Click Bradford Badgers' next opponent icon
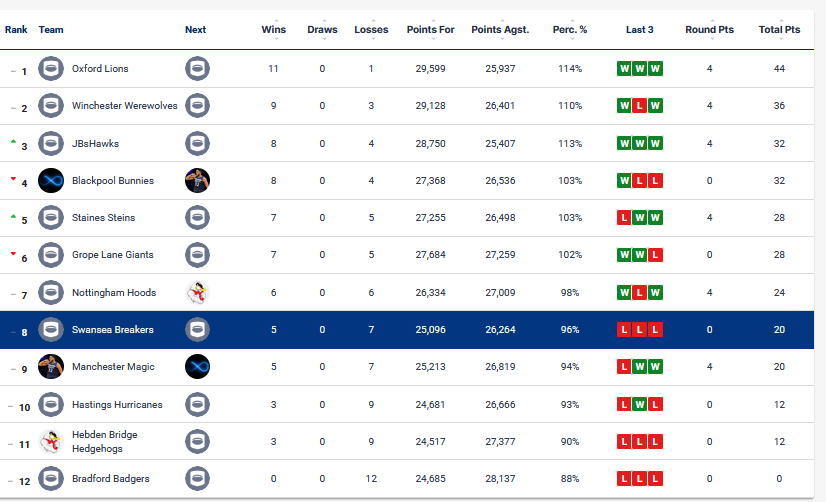Screen dimensions: 826x502 click(197, 479)
